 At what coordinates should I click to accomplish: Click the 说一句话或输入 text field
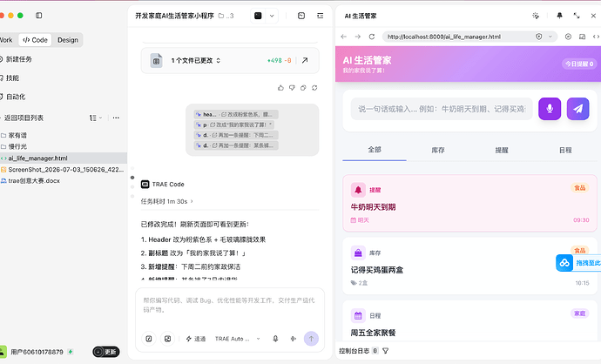click(442, 109)
